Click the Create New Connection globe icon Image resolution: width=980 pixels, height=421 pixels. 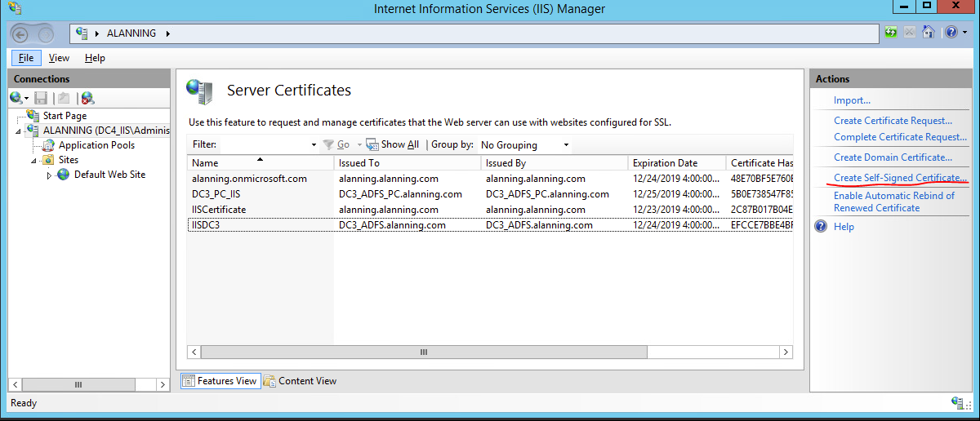click(x=16, y=97)
